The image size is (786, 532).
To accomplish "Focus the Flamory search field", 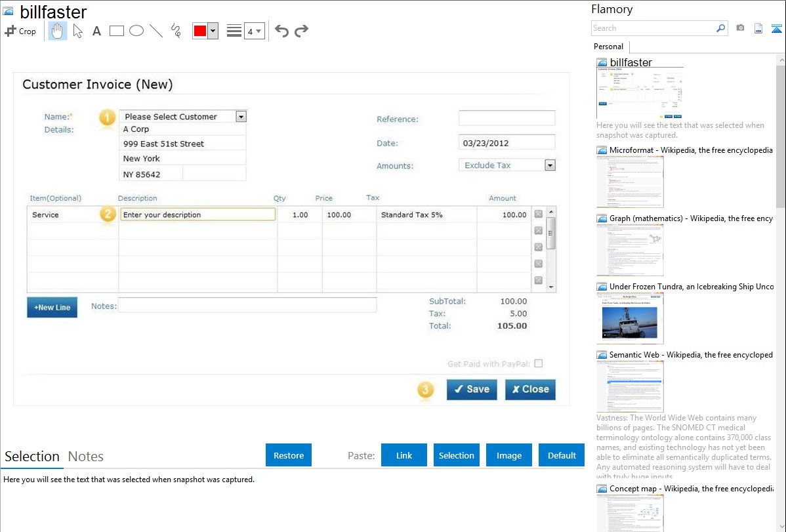I will click(x=653, y=28).
